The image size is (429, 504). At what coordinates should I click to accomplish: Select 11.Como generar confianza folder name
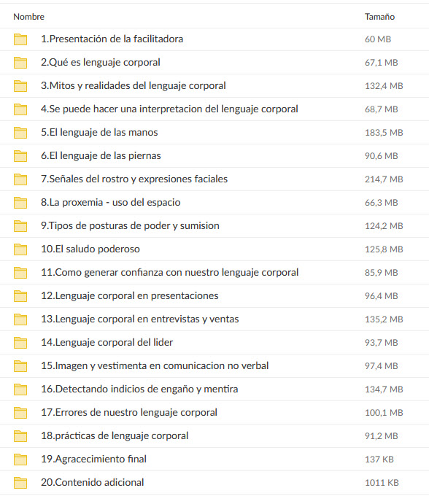click(x=169, y=273)
